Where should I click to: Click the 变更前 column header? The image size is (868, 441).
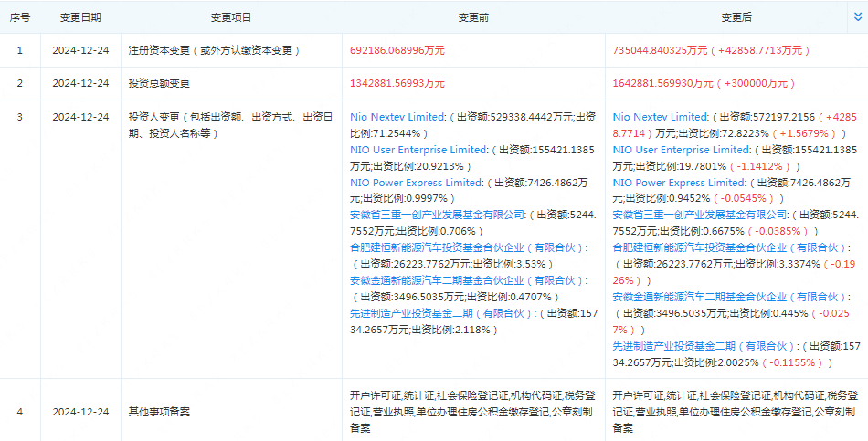point(473,17)
